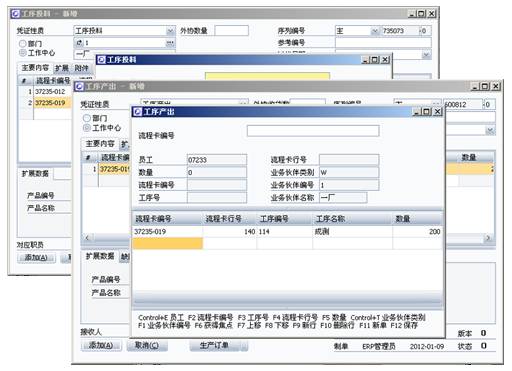The width and height of the screenshot is (512, 371).
Task: Switch to the 附件 tab in the 工序投料 - 新增 window
Action: click(x=81, y=68)
